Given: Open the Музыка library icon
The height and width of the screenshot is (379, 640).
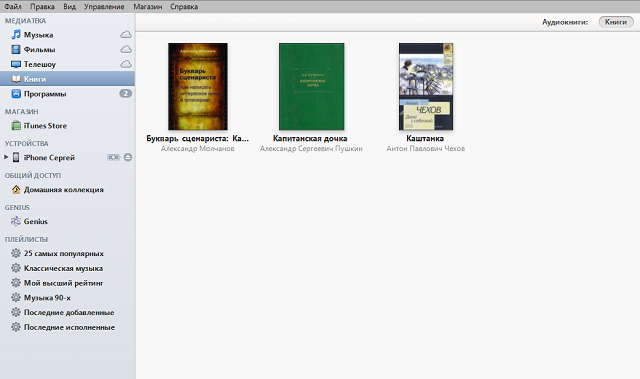Looking at the screenshot, I should coord(16,35).
